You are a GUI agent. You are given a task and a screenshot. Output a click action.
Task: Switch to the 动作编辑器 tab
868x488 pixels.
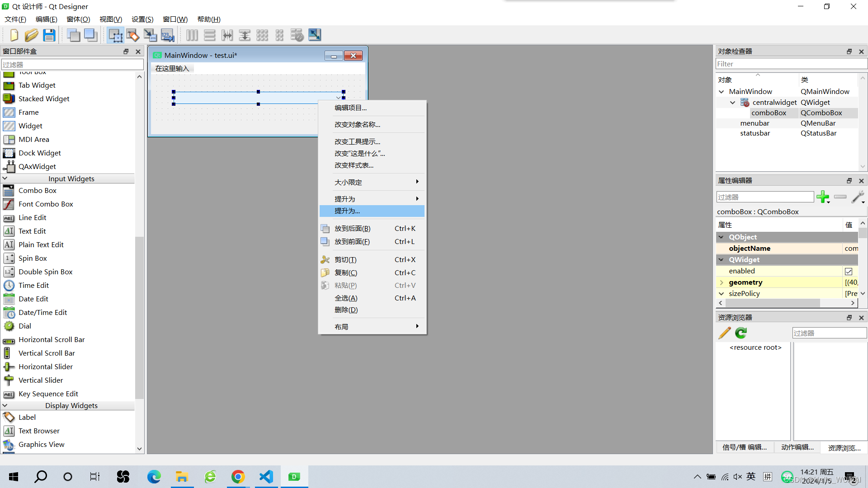click(797, 447)
